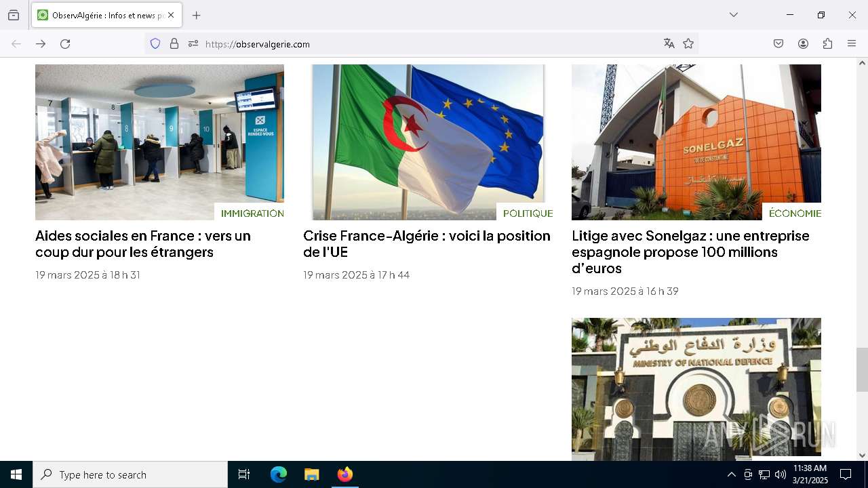Open the notifications action center
The width and height of the screenshot is (868, 488).
(846, 474)
